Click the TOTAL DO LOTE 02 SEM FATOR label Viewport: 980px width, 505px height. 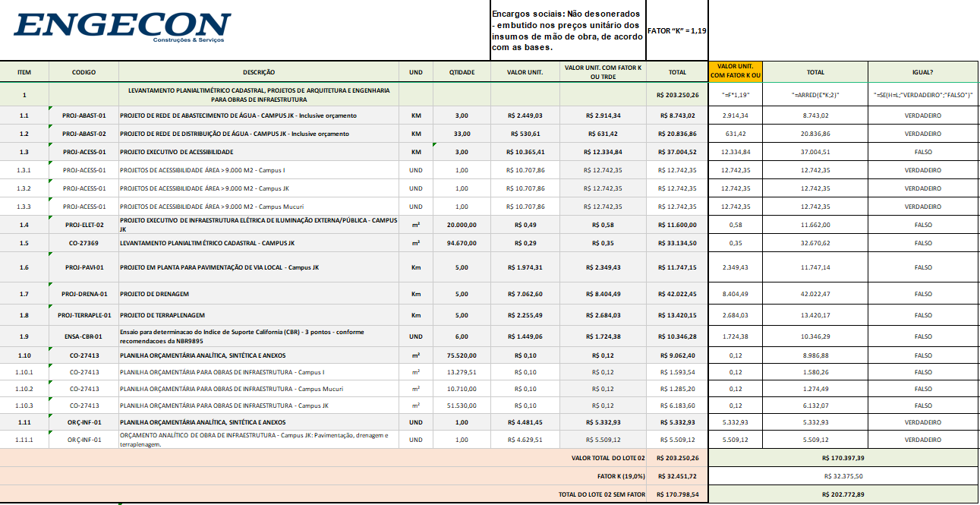(601, 494)
